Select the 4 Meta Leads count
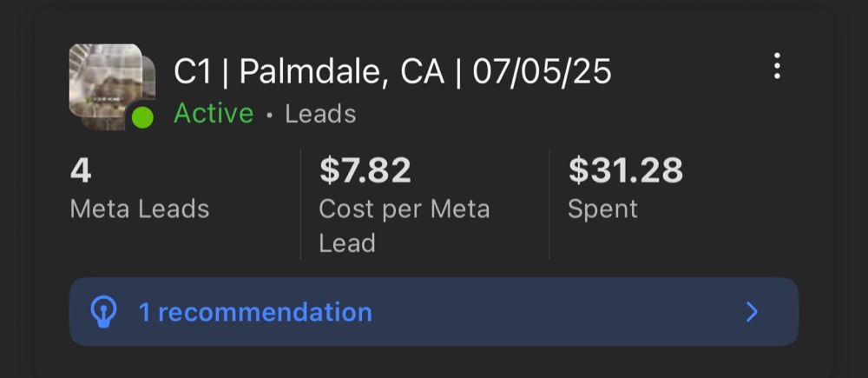 coord(81,170)
